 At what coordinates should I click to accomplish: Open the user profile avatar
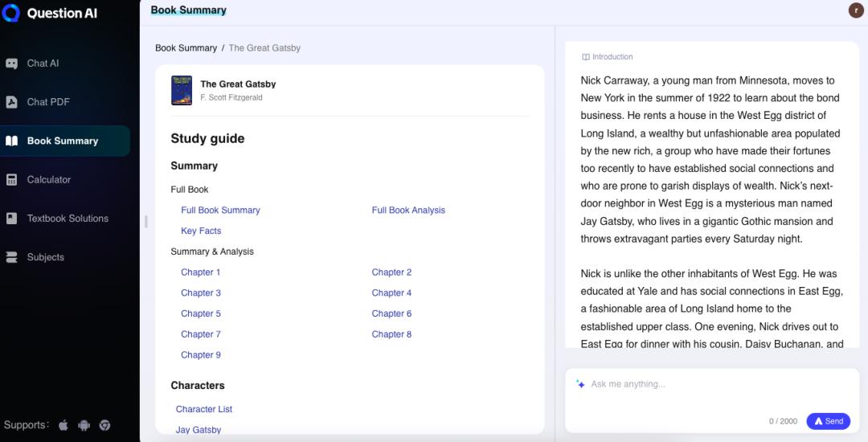856,10
